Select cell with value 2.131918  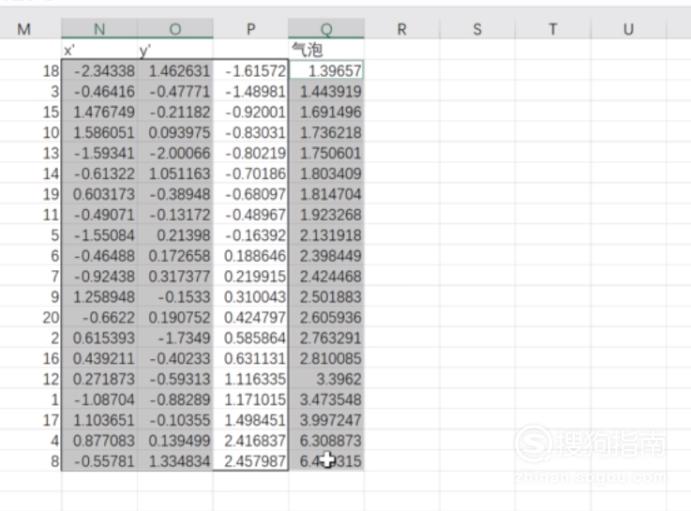pos(327,235)
